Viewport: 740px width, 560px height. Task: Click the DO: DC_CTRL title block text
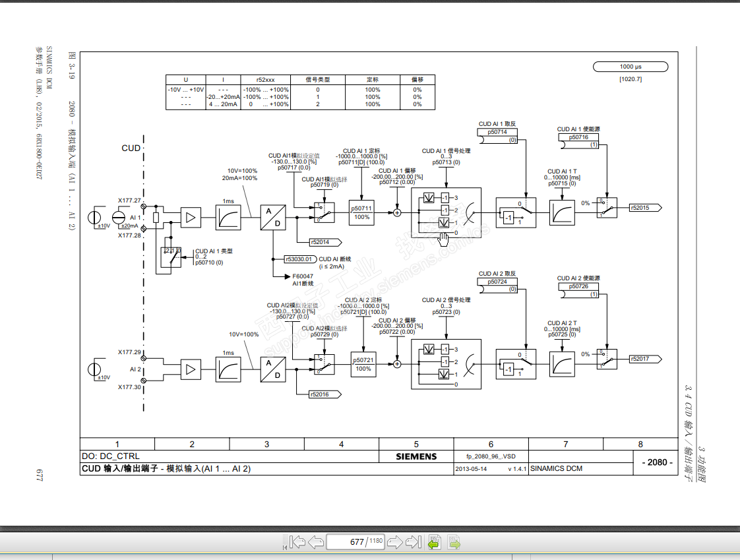110,456
